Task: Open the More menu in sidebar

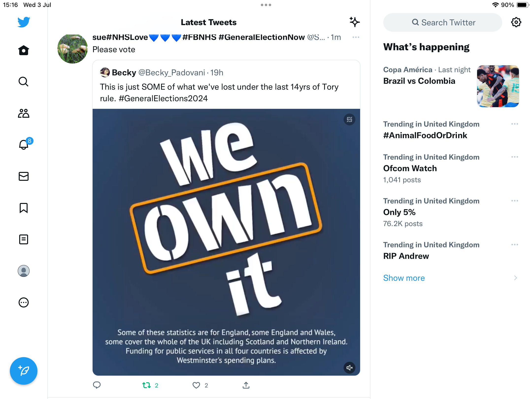Action: 24,302
